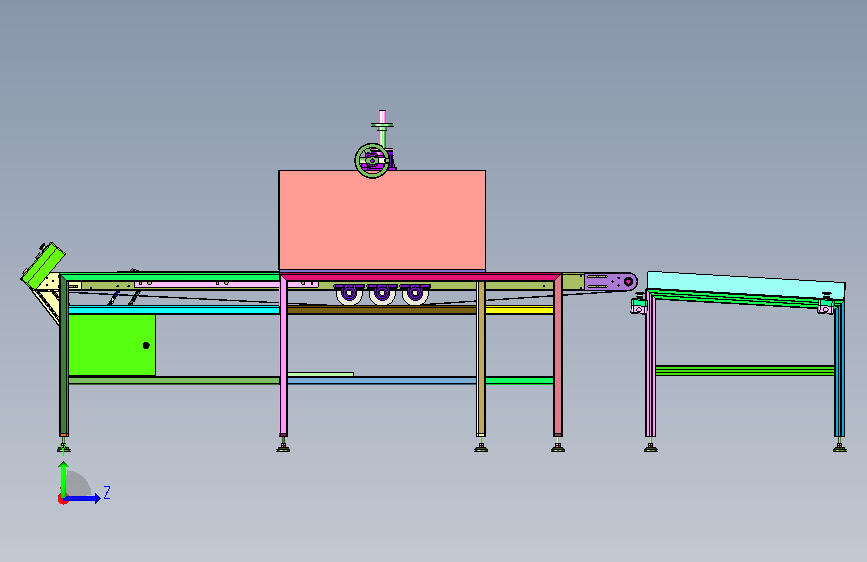Select the pink leg below enclosure's left edge
The image size is (867, 562).
point(283,357)
